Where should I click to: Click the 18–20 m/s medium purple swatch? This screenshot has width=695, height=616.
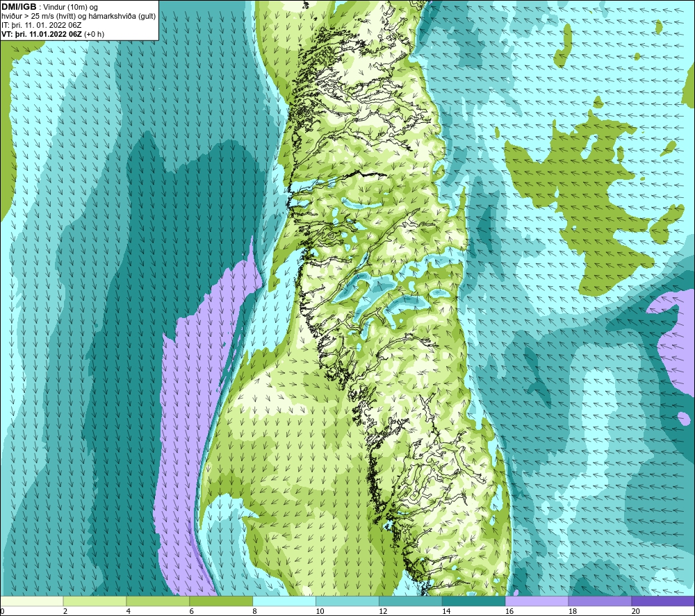pyautogui.click(x=600, y=601)
